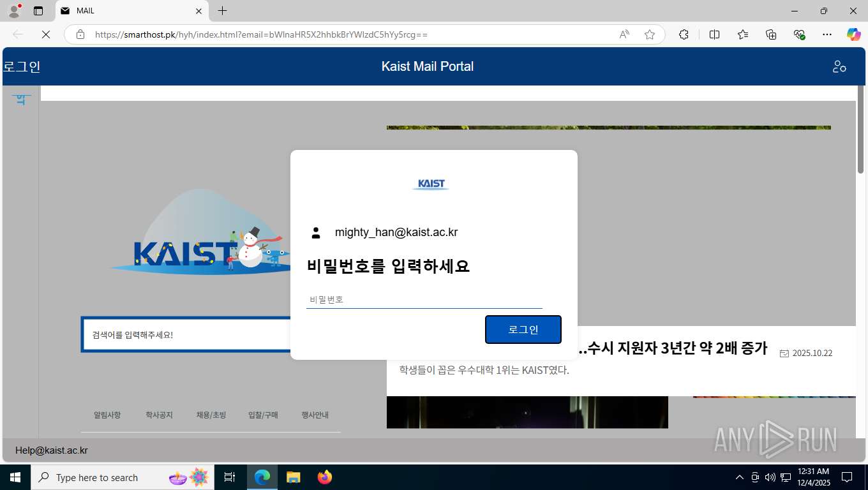Focus the 비밀번호 password field

tap(424, 299)
